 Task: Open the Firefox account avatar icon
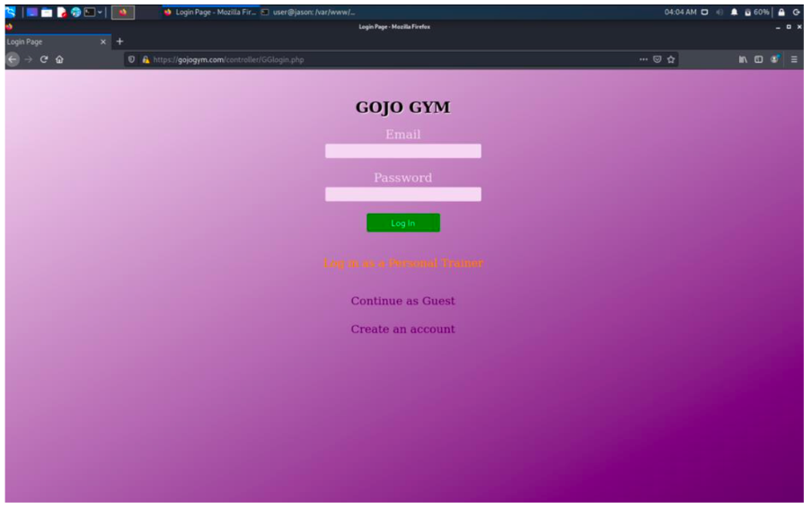point(774,59)
